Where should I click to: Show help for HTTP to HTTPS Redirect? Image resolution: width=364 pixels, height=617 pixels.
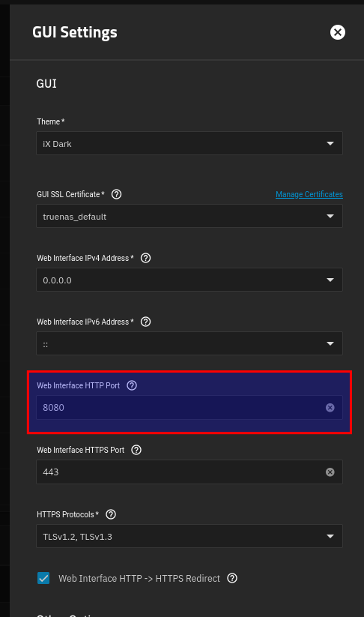pos(232,578)
